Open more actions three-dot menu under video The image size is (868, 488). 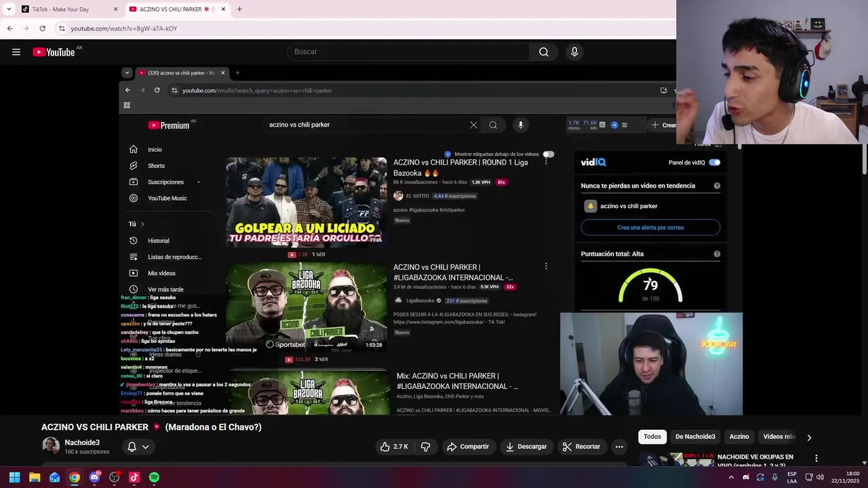(619, 447)
